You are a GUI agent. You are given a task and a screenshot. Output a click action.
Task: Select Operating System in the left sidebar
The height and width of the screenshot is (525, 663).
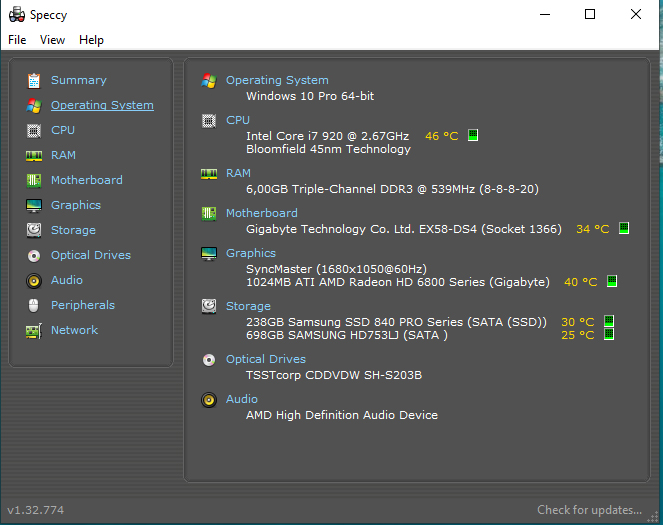(x=102, y=105)
